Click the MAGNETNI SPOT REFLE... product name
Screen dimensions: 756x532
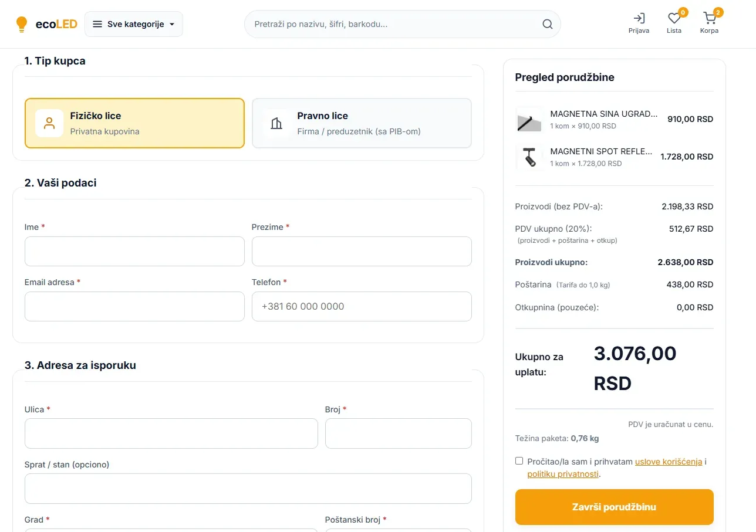(x=601, y=151)
